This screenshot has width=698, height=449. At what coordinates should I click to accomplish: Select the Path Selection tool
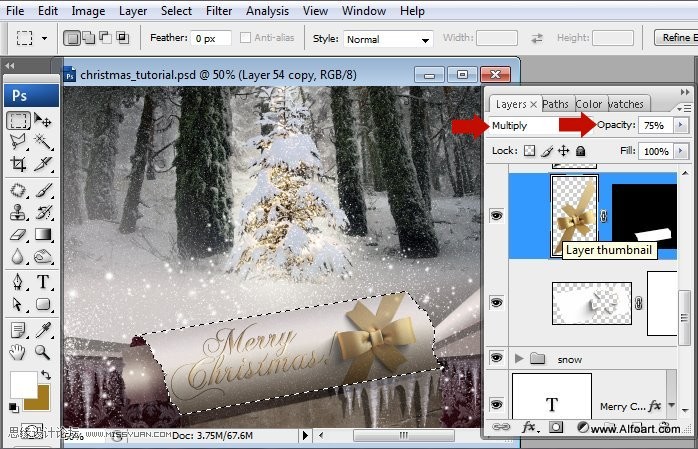pyautogui.click(x=18, y=304)
